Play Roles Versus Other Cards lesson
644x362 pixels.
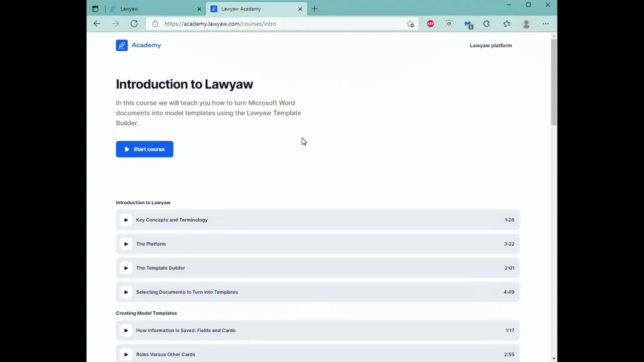(x=126, y=354)
